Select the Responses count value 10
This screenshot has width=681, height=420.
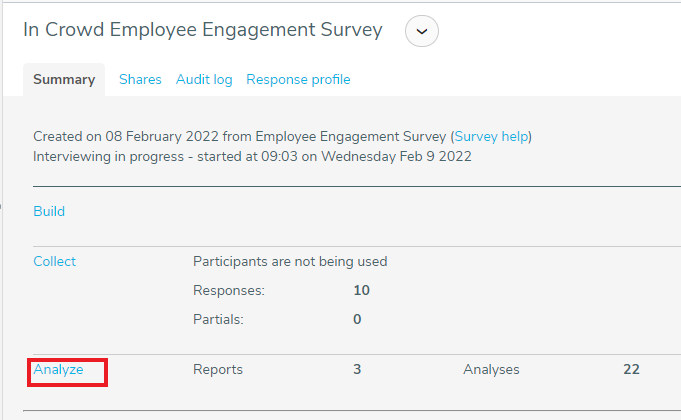(x=361, y=290)
